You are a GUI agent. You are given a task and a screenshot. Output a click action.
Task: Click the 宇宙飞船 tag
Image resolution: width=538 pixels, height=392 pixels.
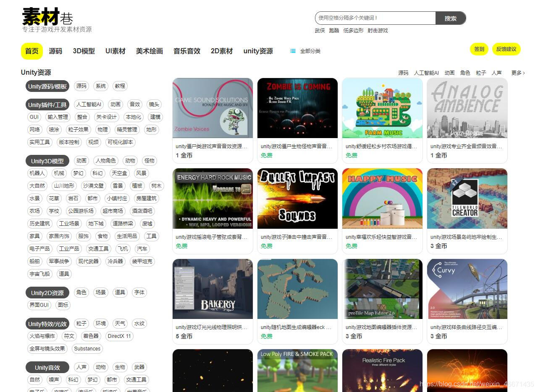click(40, 274)
